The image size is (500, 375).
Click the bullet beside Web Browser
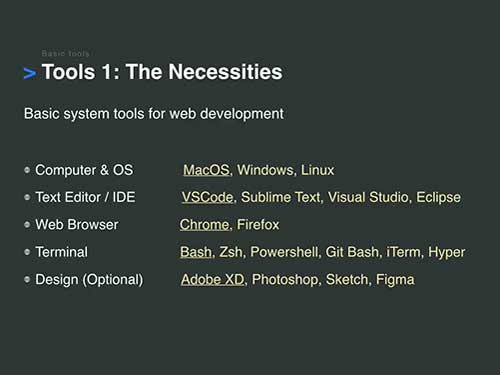(27, 225)
